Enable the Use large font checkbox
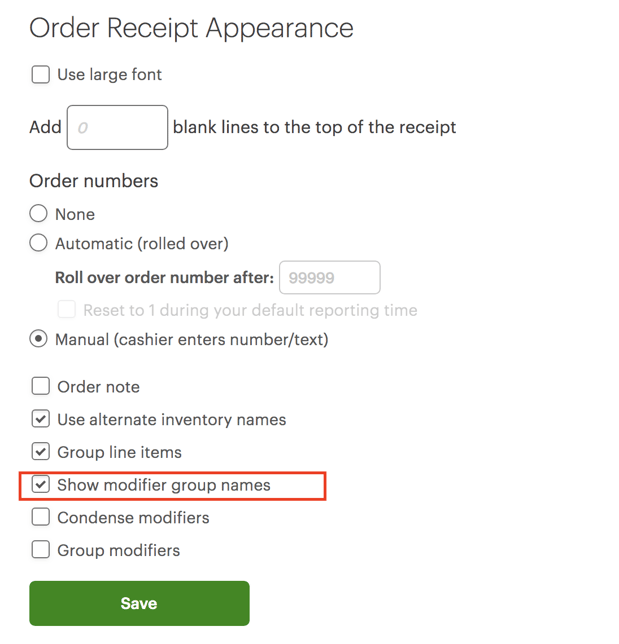Screen dimensions: 619x644 point(41,75)
